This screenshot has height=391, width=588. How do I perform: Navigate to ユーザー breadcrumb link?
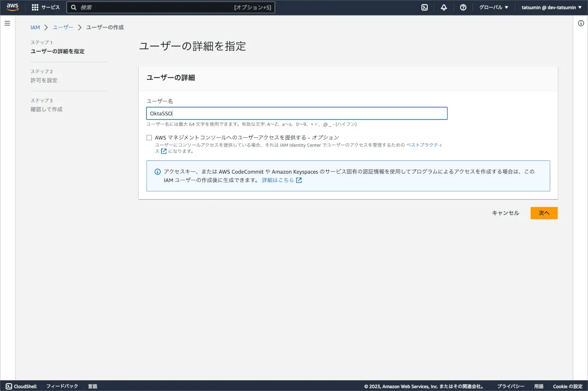coord(63,27)
